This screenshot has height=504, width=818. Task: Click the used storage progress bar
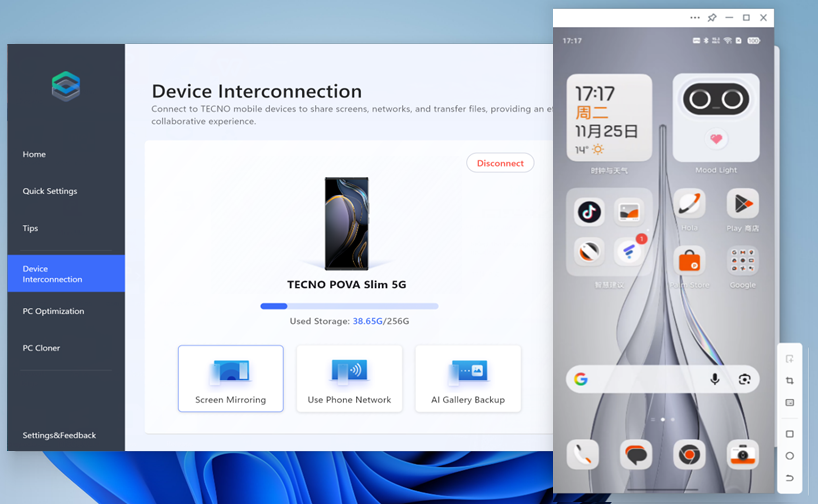[x=349, y=306]
